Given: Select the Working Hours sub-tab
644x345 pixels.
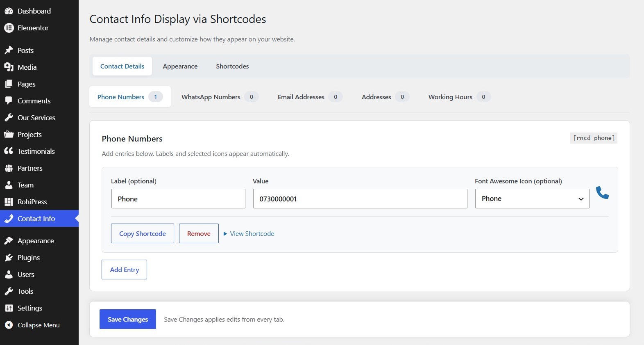Looking at the screenshot, I should (460, 97).
